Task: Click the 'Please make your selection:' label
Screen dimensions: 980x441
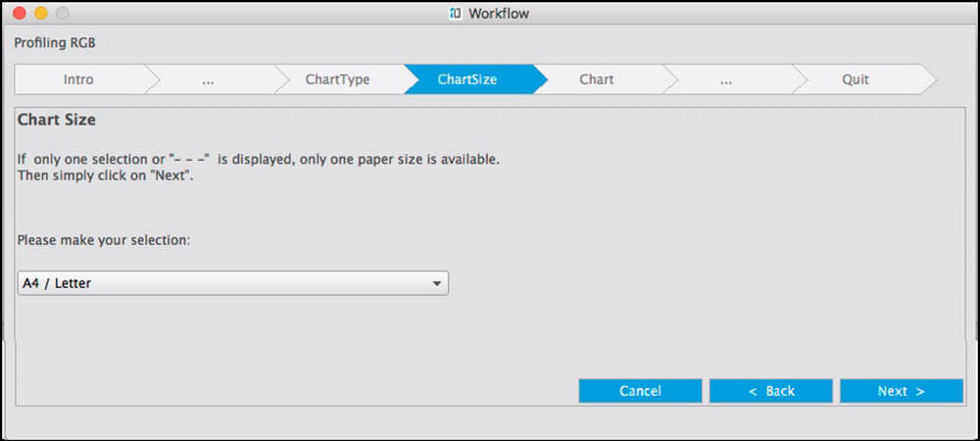Action: 103,240
